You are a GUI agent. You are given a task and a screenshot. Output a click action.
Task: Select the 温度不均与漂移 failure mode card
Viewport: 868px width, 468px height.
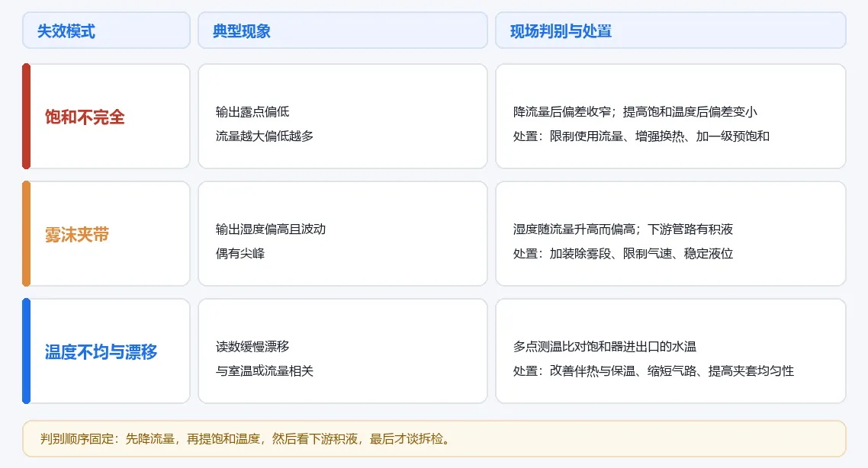click(106, 351)
